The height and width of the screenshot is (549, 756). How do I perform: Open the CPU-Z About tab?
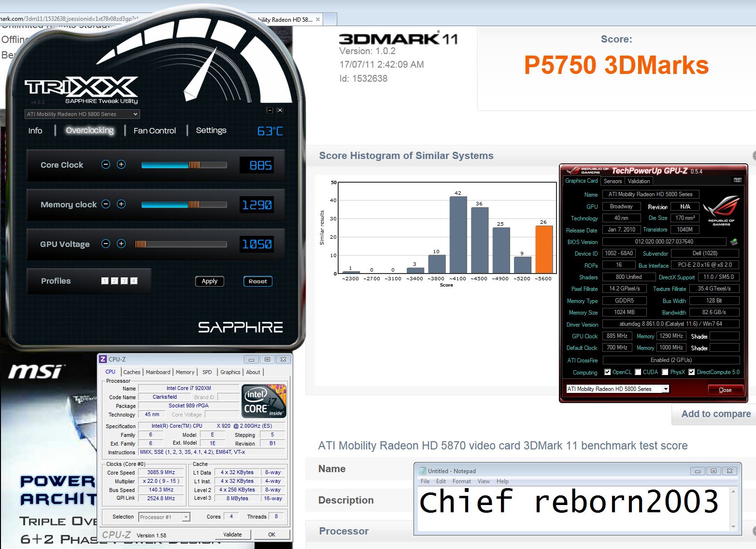point(253,372)
